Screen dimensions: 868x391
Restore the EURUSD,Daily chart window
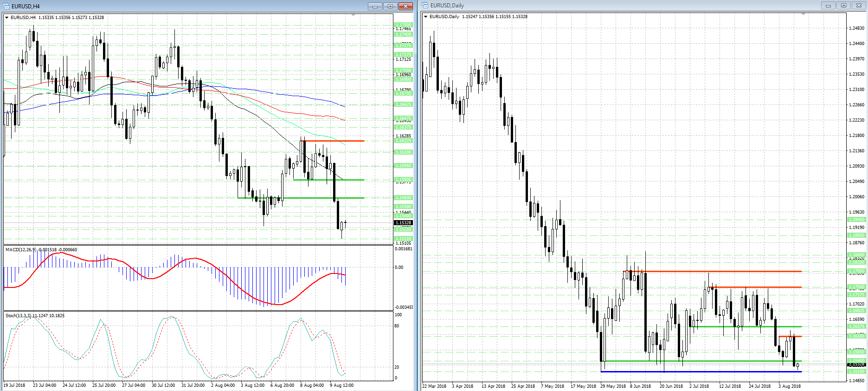(x=843, y=5)
